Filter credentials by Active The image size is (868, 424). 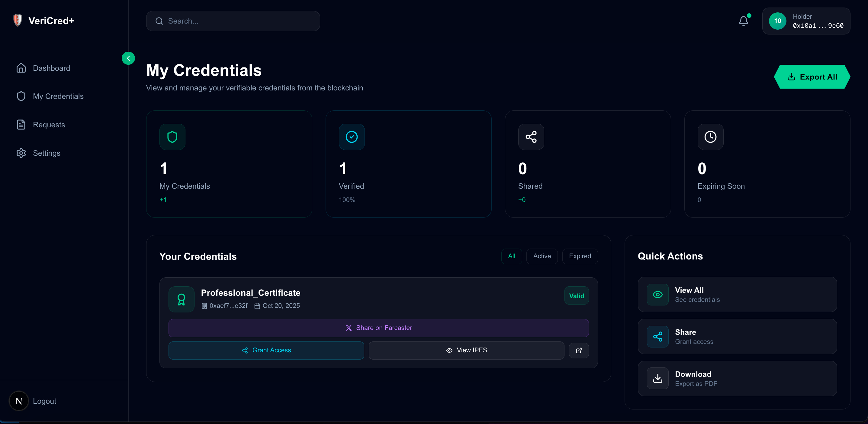pyautogui.click(x=542, y=256)
